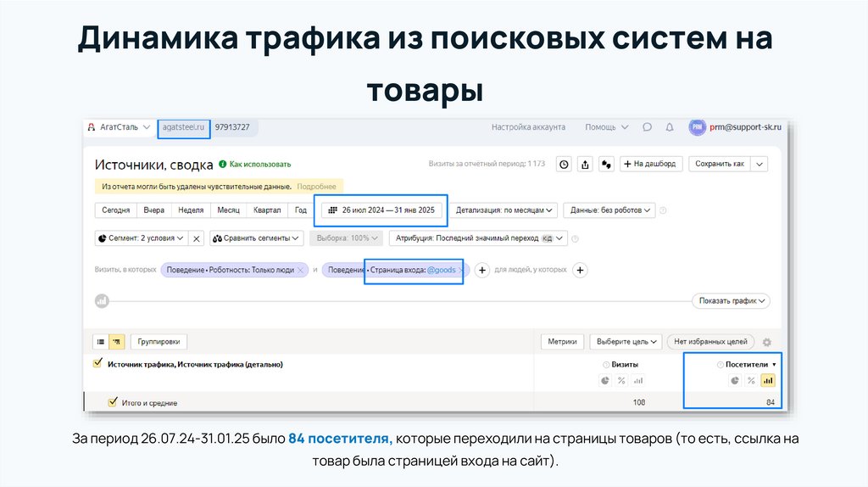Switch to tree view icon
The width and height of the screenshot is (868, 487).
pos(117,342)
